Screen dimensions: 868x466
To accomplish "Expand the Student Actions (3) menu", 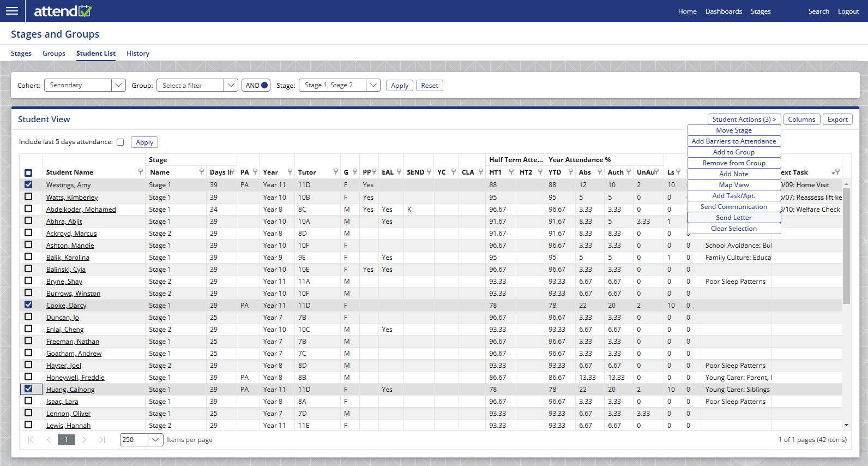I will (x=744, y=120).
